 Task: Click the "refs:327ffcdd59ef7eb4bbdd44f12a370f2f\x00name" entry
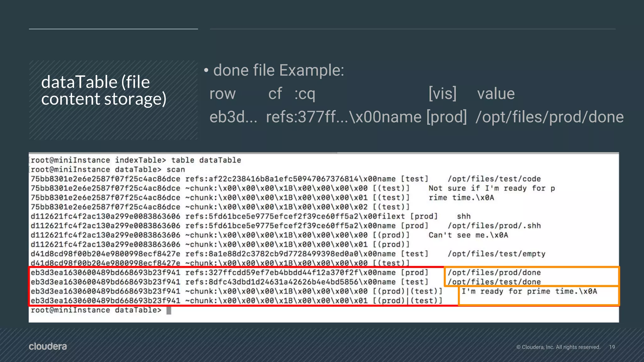[290, 273]
